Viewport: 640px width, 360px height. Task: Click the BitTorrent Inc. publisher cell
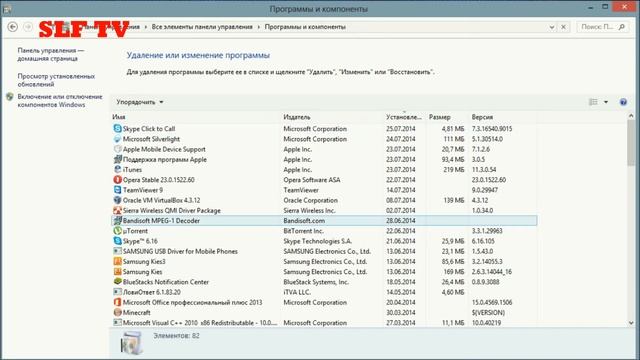pos(303,231)
